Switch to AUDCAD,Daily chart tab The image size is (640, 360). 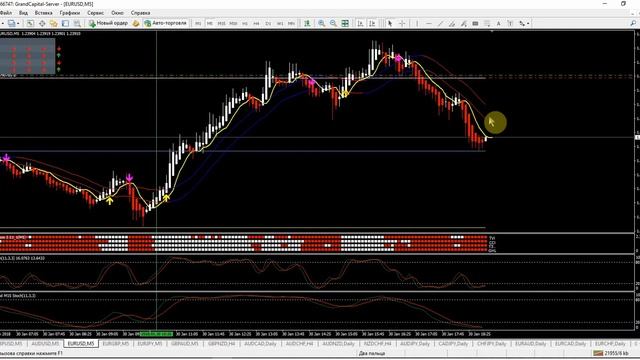260,344
